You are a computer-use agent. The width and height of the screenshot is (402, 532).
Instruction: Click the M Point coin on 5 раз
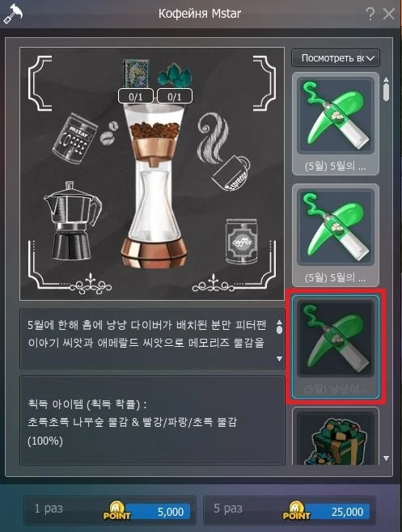[296, 511]
